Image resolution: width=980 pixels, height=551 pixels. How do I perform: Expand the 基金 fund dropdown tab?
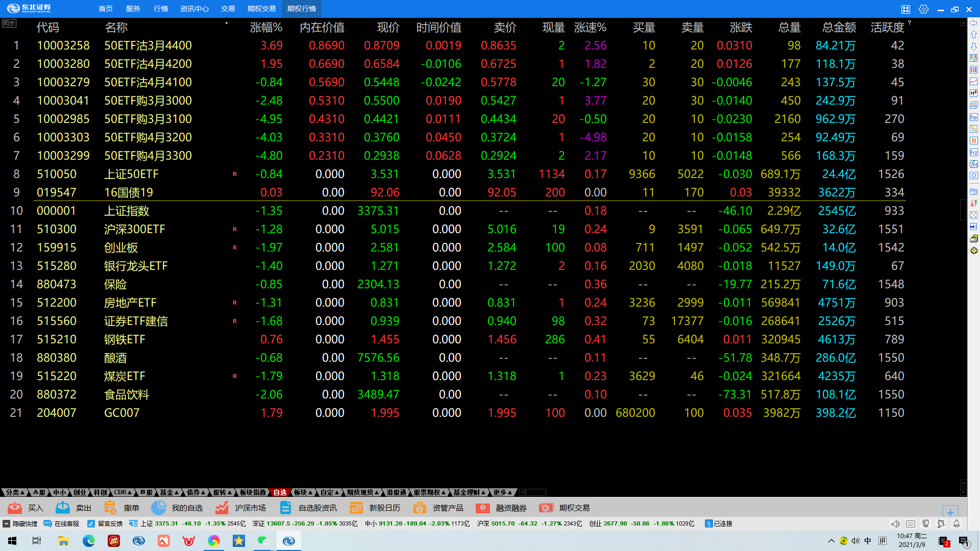click(x=168, y=492)
